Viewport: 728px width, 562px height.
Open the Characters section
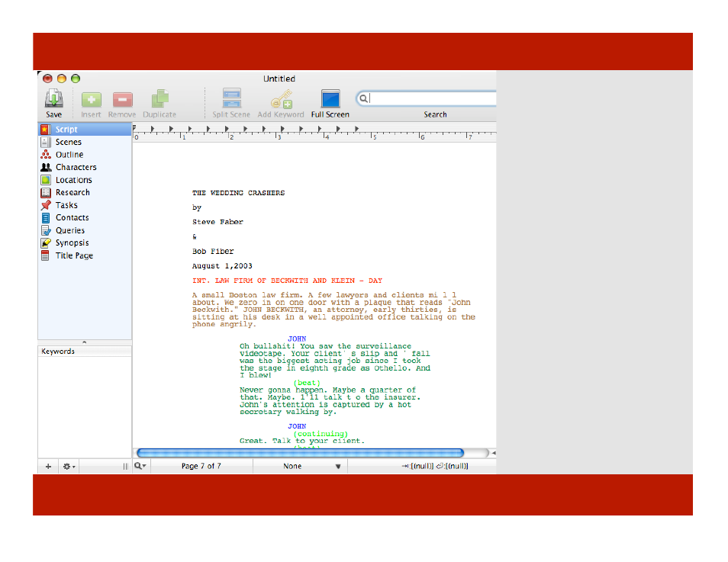pos(85,167)
